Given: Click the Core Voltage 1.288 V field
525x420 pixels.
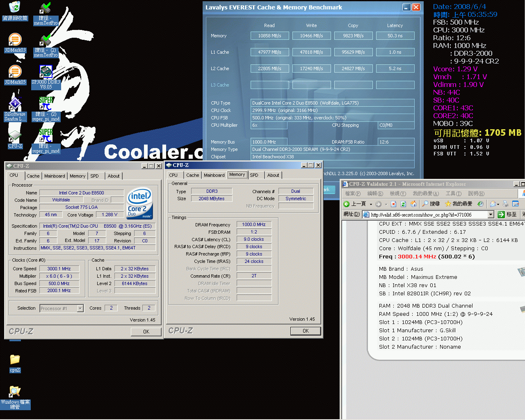Looking at the screenshot, I should (x=109, y=215).
